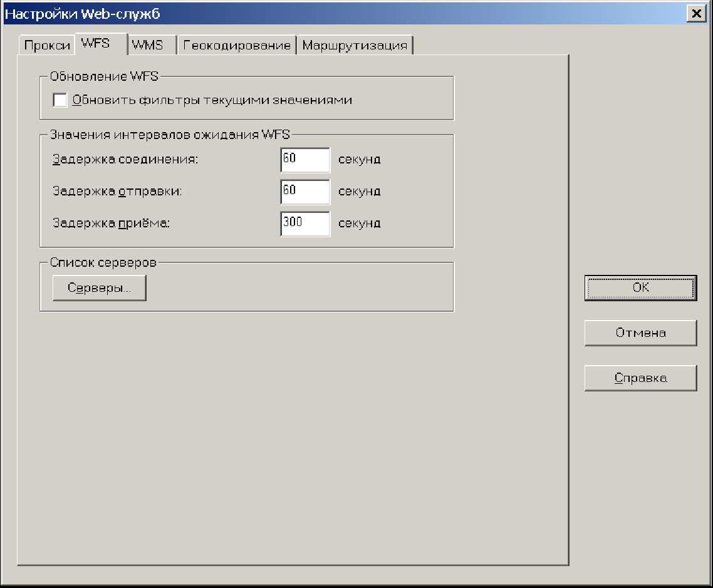Click the Список серверов group heading
The width and height of the screenshot is (713, 588).
(103, 262)
